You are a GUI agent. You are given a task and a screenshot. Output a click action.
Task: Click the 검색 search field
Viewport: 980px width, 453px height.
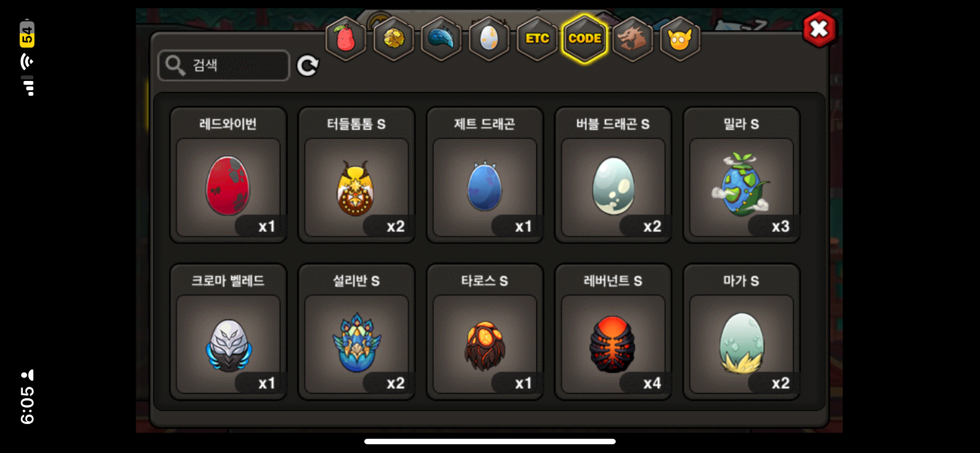coord(224,66)
